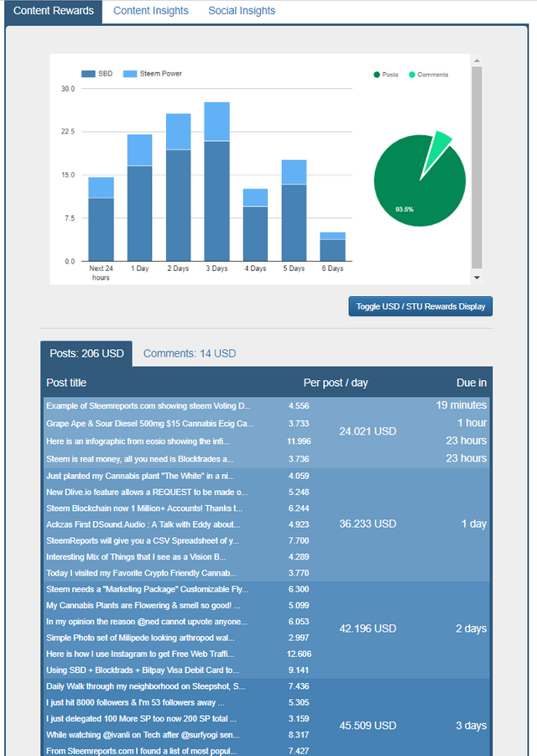Click the 24.021 USD daily total
The image size is (537, 756).
tap(368, 431)
